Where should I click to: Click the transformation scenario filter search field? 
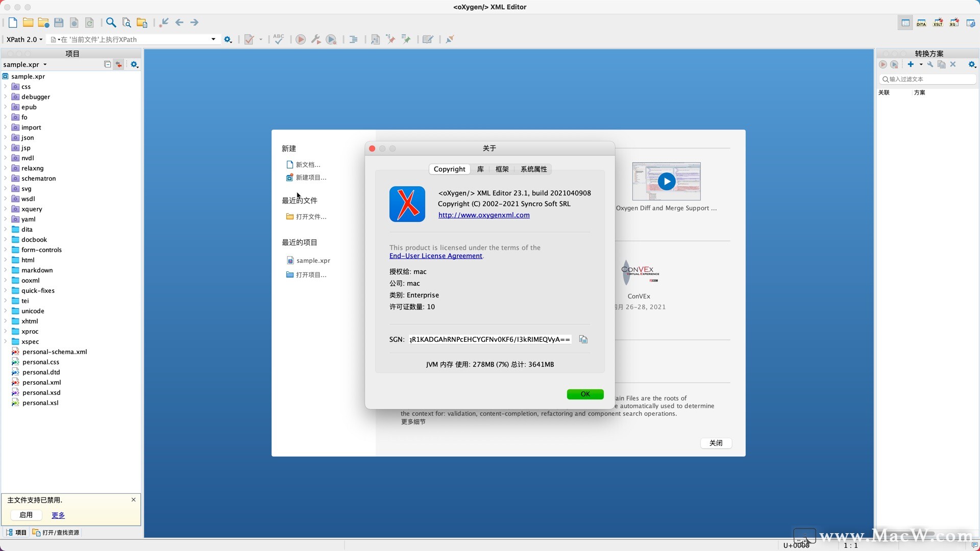coord(927,79)
